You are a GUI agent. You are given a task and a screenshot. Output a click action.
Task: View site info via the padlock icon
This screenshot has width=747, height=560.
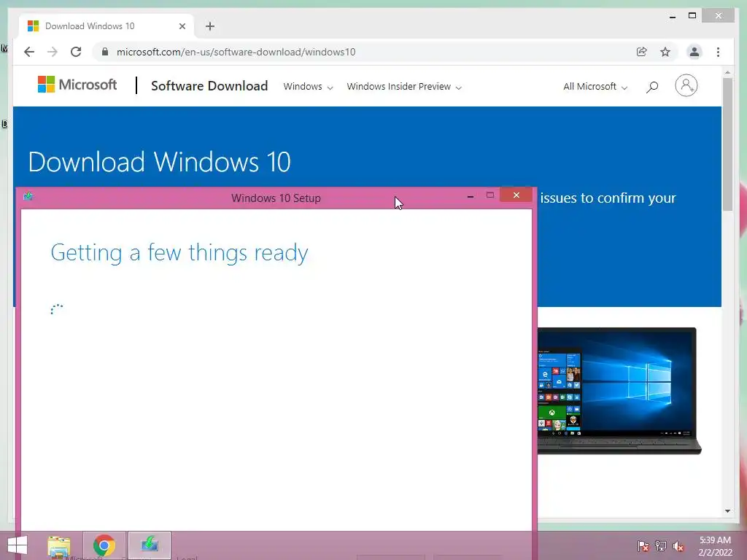105,52
